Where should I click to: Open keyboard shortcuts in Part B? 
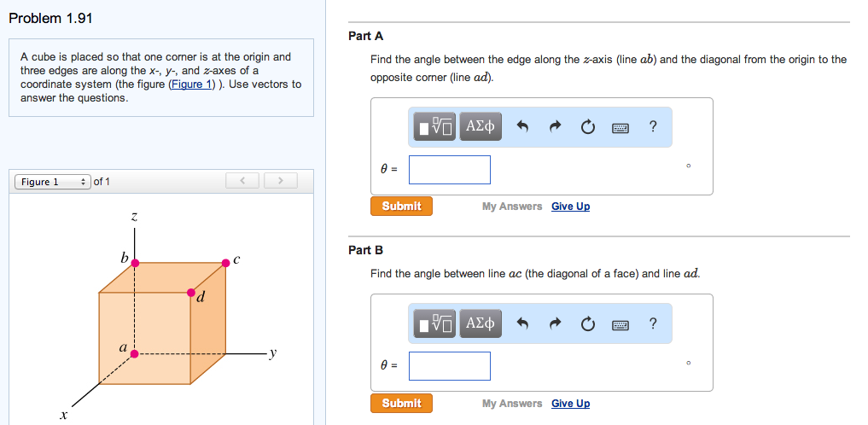(x=620, y=324)
